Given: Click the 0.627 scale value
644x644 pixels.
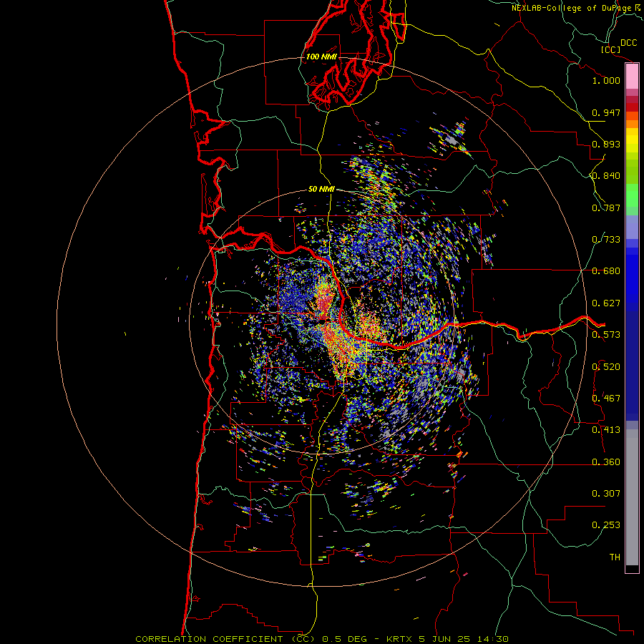Looking at the screenshot, I should tap(606, 303).
